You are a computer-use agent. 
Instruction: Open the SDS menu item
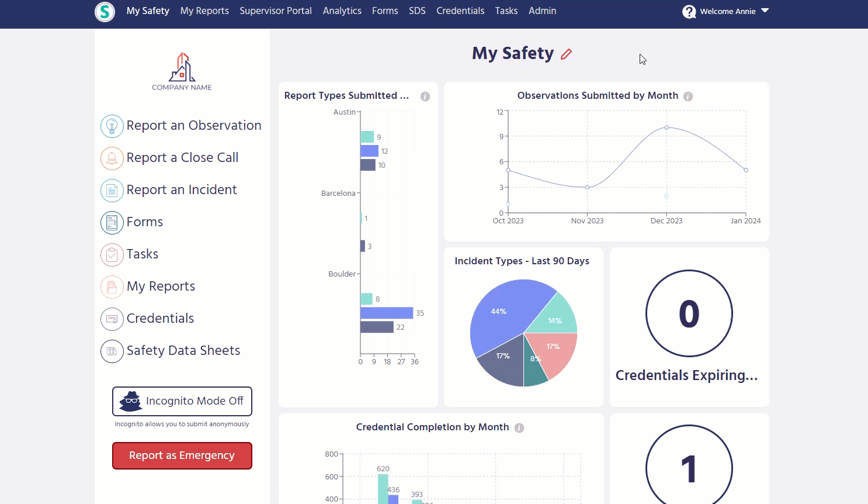[417, 11]
